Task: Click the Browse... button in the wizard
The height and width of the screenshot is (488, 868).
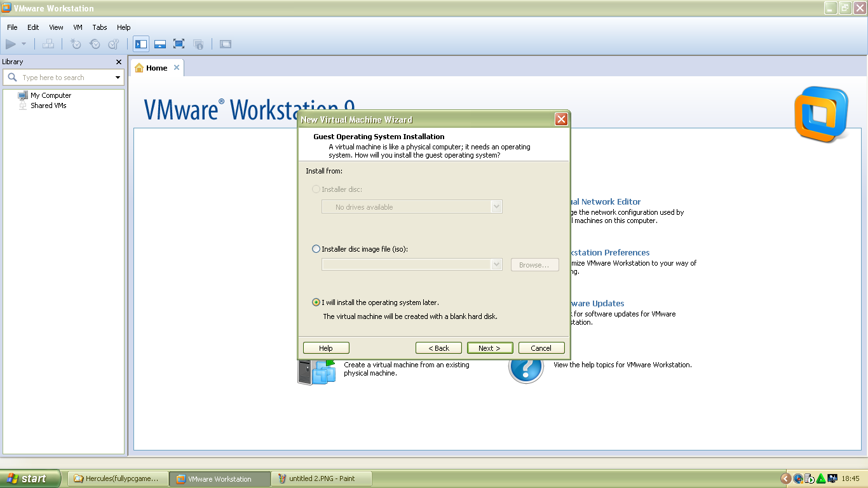Action: click(x=535, y=265)
